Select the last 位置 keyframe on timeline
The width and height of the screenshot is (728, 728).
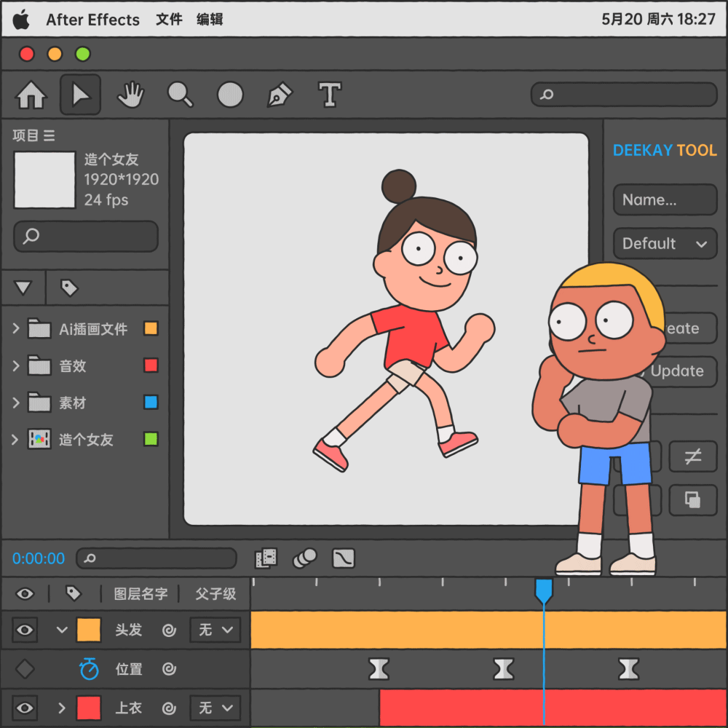pyautogui.click(x=629, y=669)
